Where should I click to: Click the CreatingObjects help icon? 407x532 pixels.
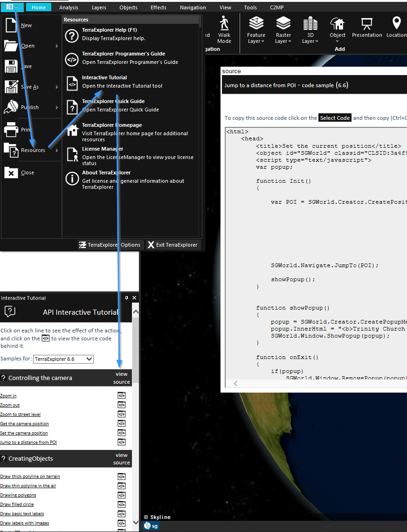click(3, 459)
